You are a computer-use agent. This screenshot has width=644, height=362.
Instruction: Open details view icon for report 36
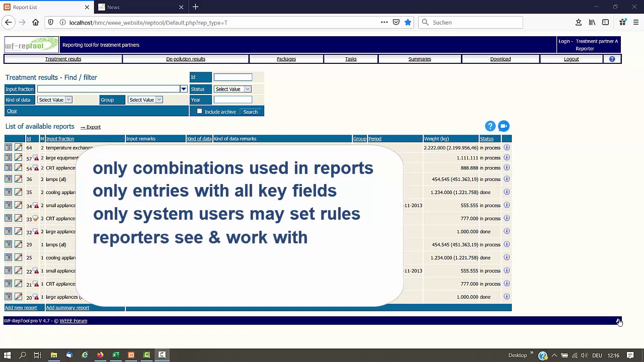click(9, 179)
